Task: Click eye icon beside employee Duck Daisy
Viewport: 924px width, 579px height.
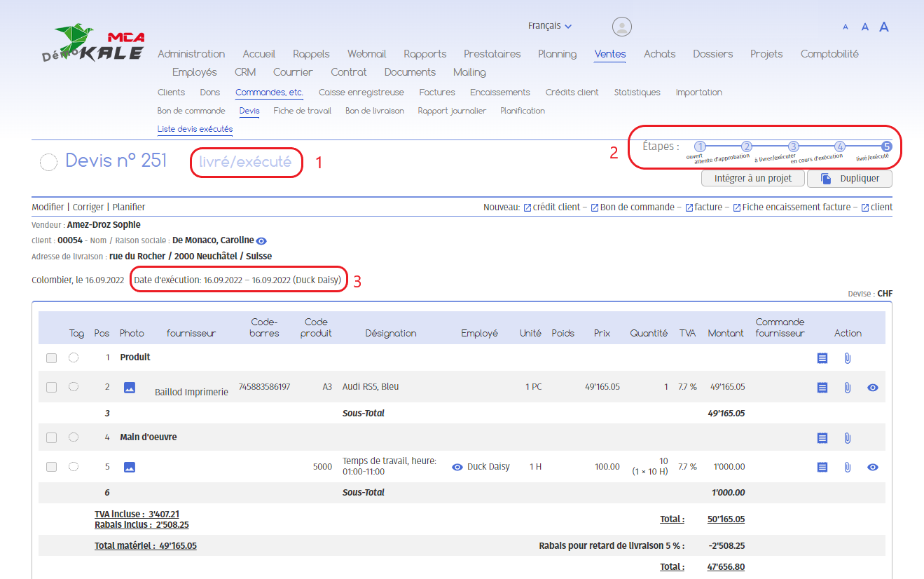Action: tap(457, 467)
